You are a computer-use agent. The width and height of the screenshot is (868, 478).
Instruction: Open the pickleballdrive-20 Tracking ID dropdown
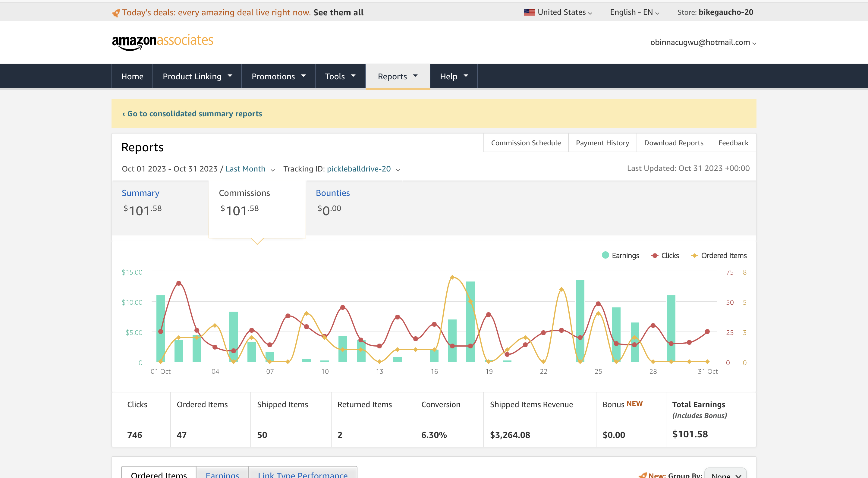click(363, 169)
